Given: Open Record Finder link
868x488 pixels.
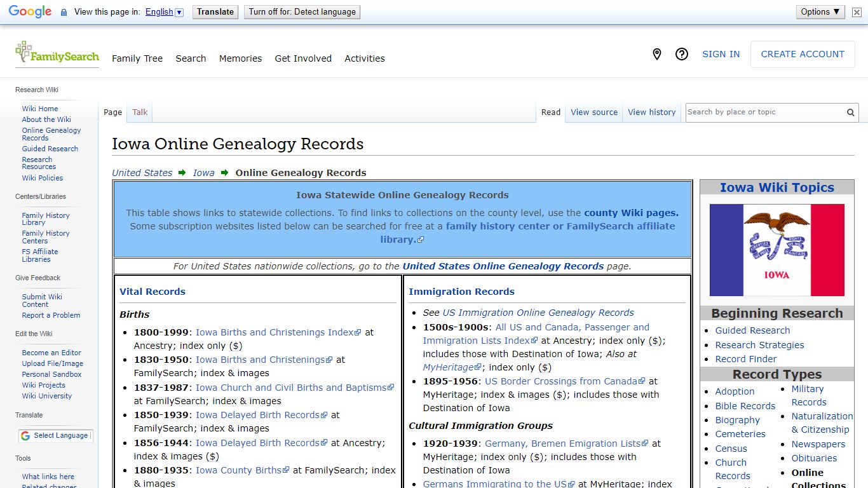Looking at the screenshot, I should (x=746, y=359).
